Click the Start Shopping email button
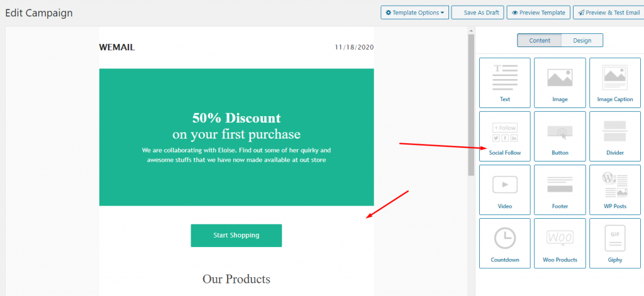The image size is (644, 296). click(236, 235)
